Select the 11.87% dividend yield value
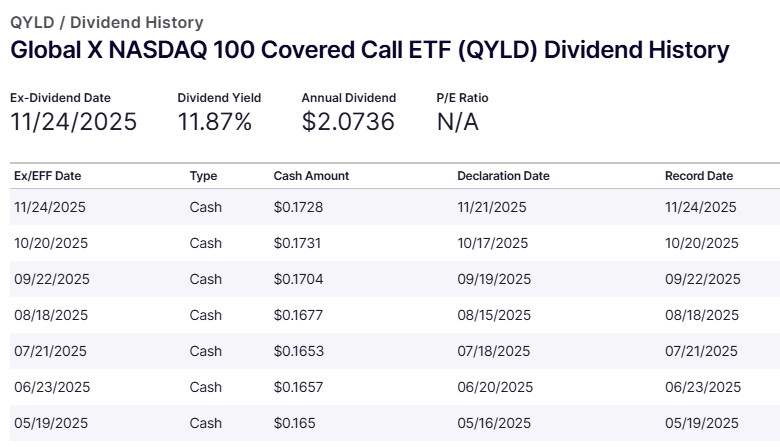The width and height of the screenshot is (780, 447). [215, 122]
